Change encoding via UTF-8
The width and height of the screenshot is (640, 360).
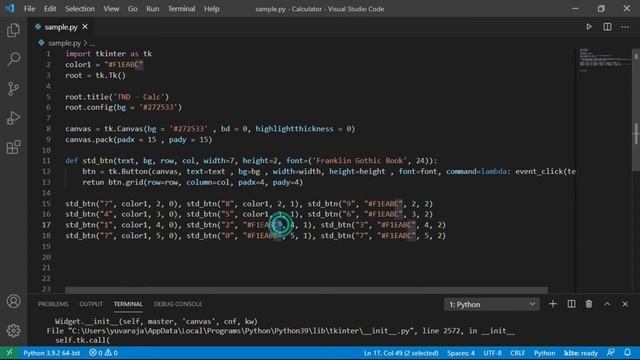tap(492, 353)
